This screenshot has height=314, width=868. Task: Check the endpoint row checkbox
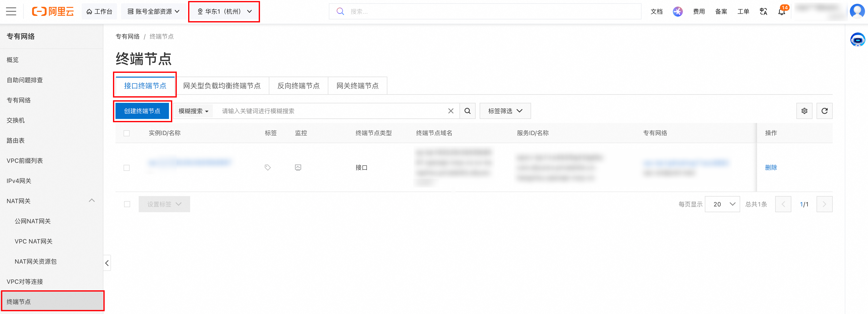coord(127,168)
